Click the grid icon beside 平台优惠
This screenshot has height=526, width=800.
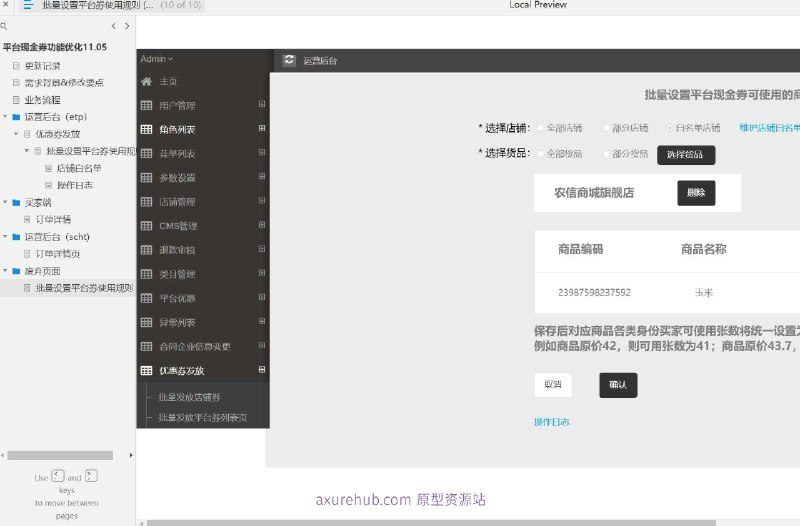coord(146,298)
